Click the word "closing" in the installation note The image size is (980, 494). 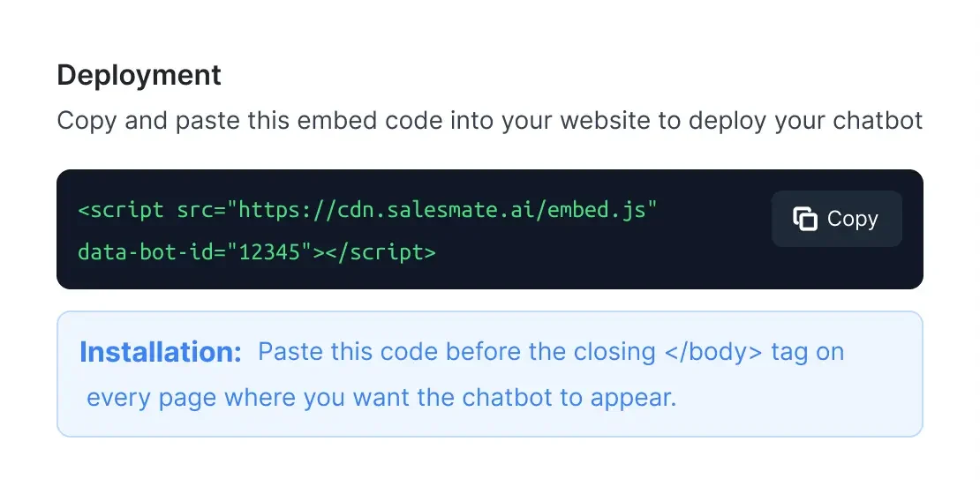click(x=607, y=352)
